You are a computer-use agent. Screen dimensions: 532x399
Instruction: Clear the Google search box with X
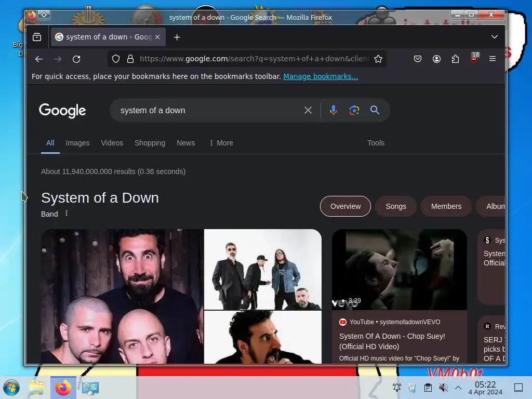(x=308, y=110)
